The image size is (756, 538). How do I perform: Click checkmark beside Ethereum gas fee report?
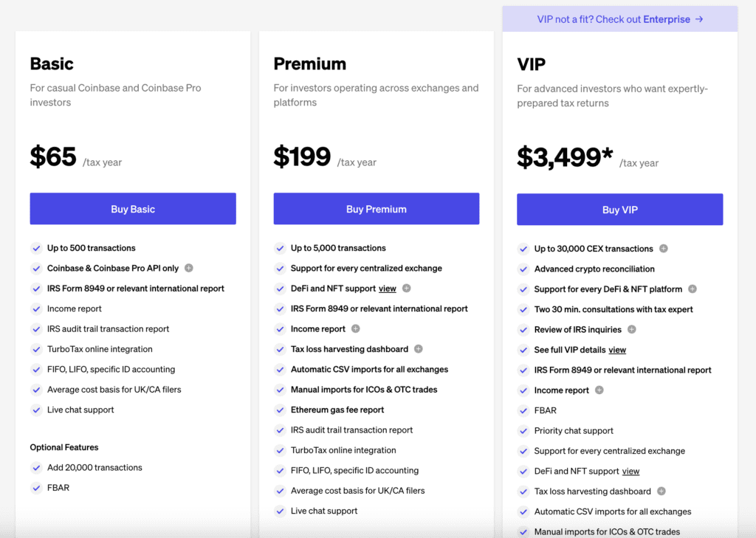point(280,410)
